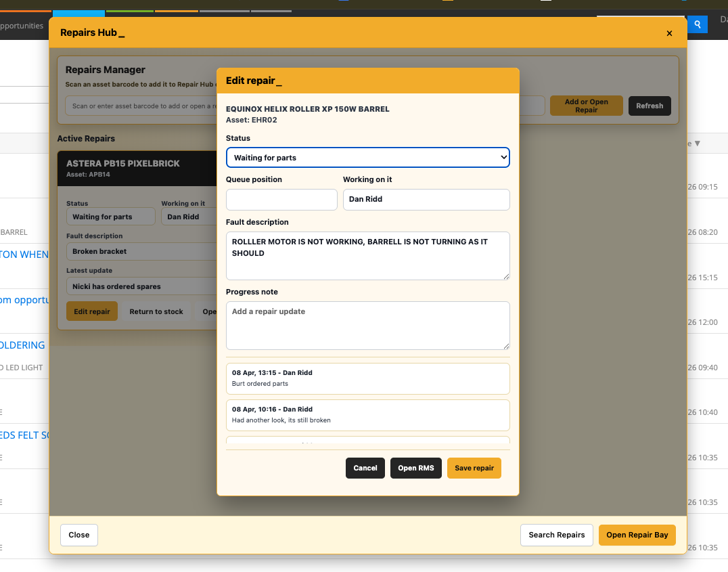
Task: Click the Search Repairs button
Action: click(556, 535)
